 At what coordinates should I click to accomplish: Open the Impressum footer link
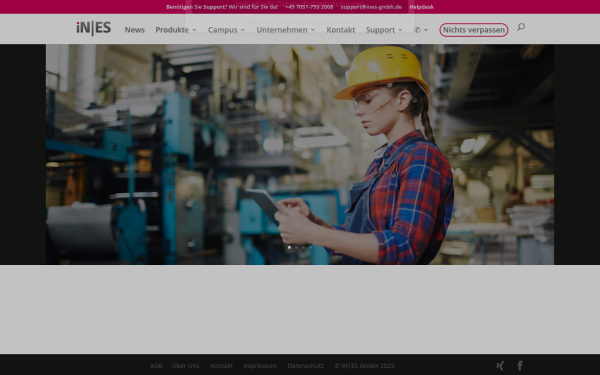point(260,366)
